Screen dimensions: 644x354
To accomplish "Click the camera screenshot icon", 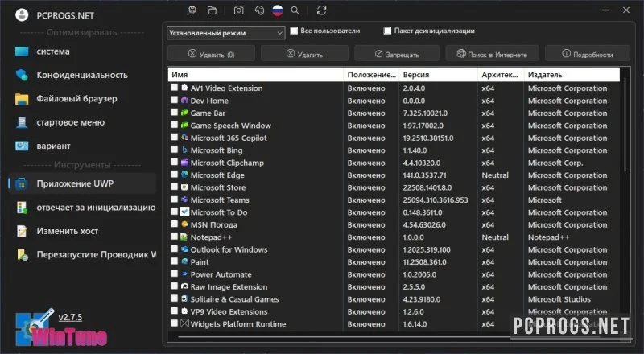I will 238,10.
